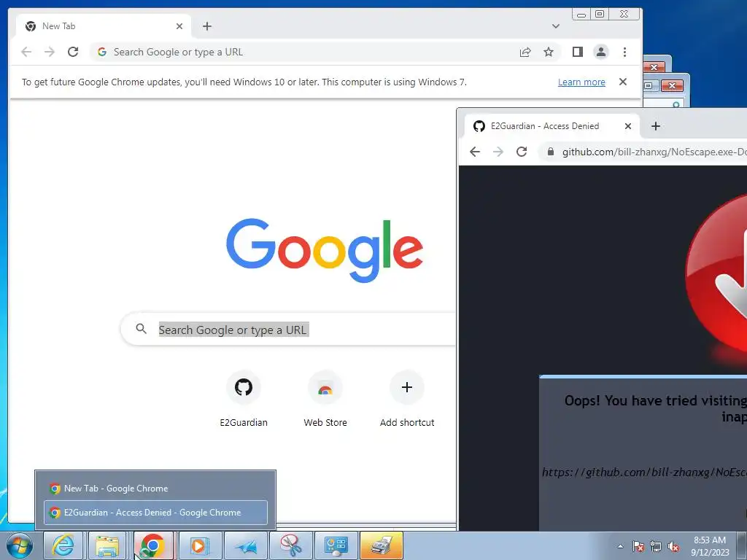747x560 pixels.
Task: Restore down the New Tab Chrome window
Action: tap(600, 15)
